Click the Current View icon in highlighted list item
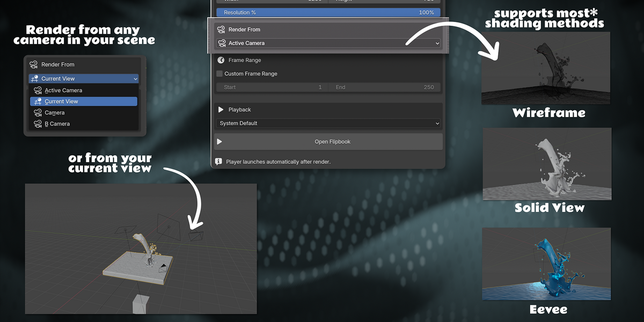Viewport: 644px width, 322px height. pos(38,101)
